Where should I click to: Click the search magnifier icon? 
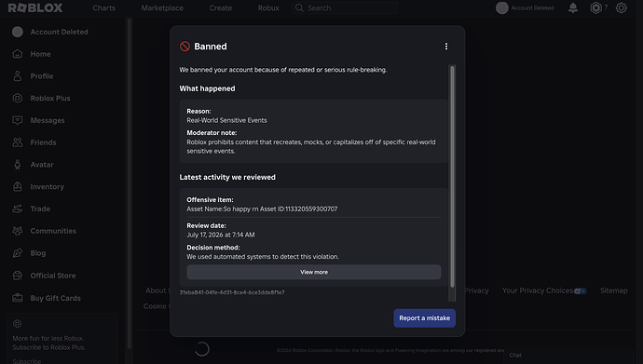coord(299,7)
